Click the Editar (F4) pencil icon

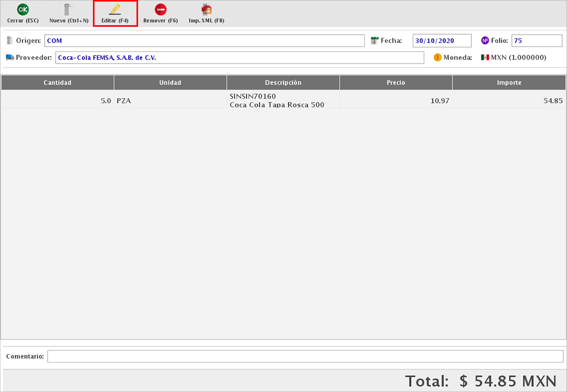click(x=115, y=9)
